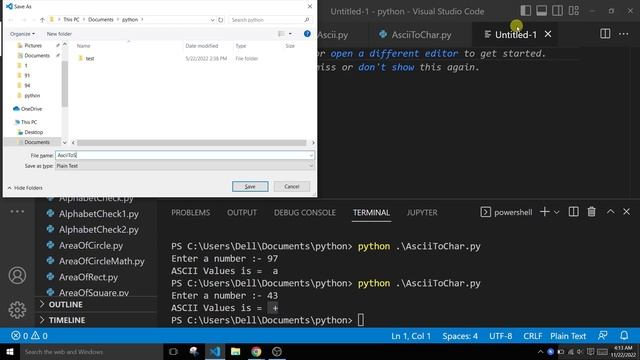Open launch profile dropdown next to plus

[556, 212]
